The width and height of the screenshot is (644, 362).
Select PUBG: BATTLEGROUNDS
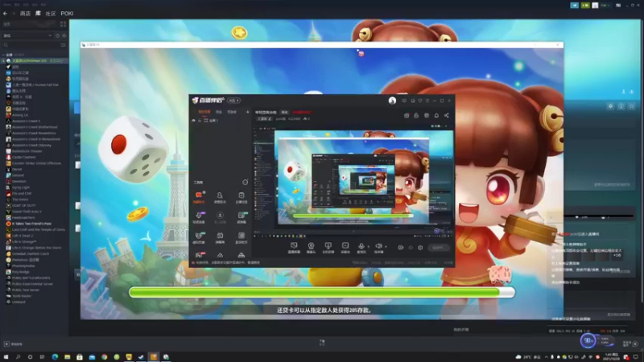point(31,278)
